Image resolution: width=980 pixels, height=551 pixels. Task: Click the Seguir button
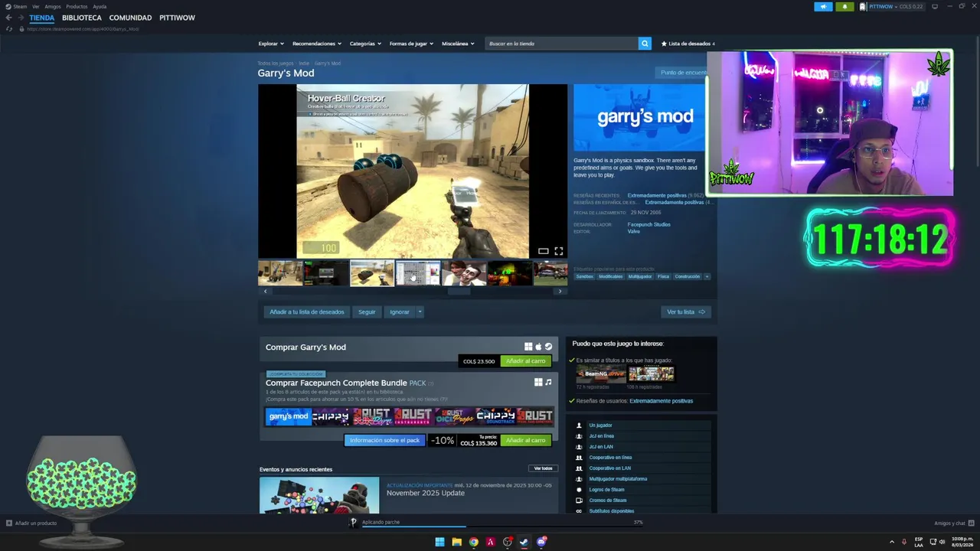367,311
